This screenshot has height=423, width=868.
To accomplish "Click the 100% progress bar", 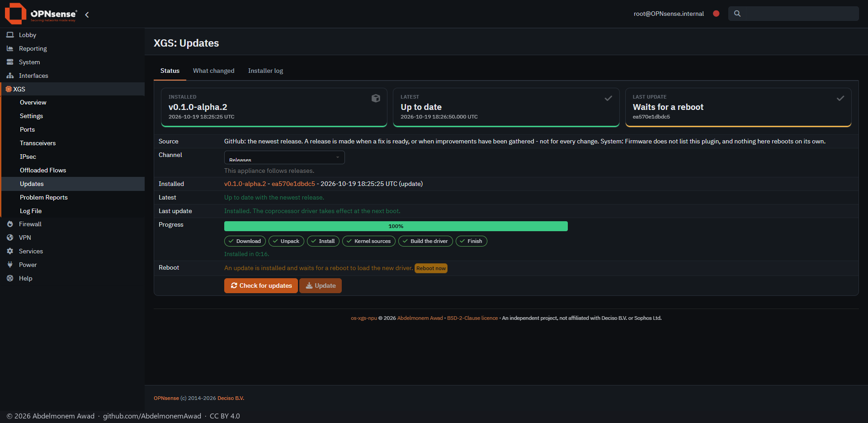I will (396, 226).
